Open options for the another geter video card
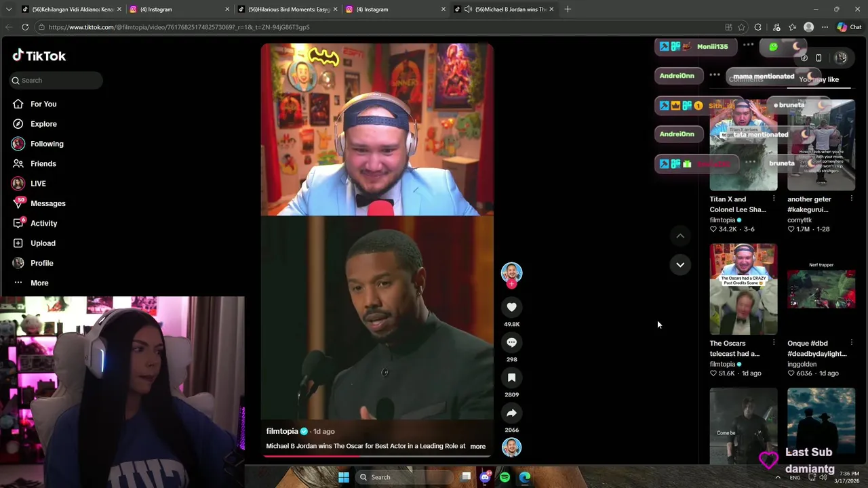Screen dimensions: 868x488 pyautogui.click(x=851, y=199)
